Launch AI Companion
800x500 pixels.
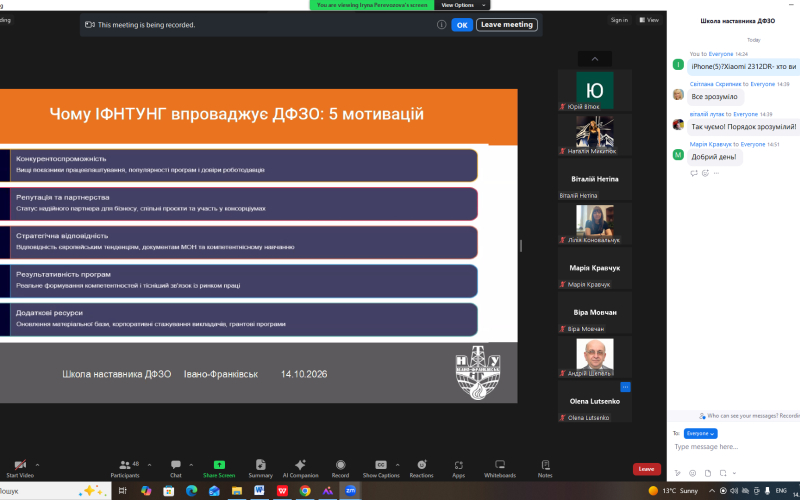point(301,468)
